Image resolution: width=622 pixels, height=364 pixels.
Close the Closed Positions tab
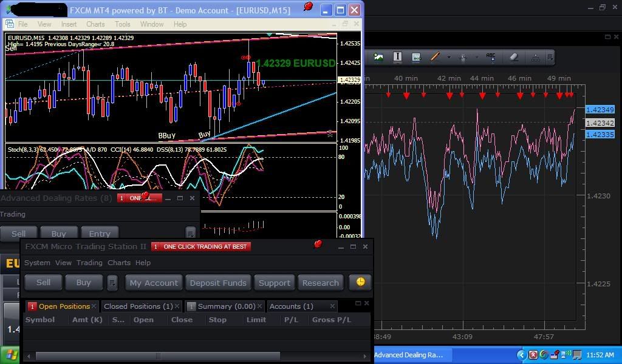coord(177,306)
